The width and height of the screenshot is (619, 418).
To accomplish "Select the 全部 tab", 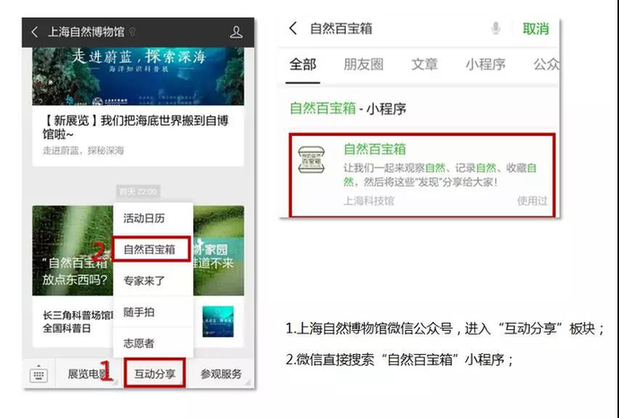I will coord(303,64).
